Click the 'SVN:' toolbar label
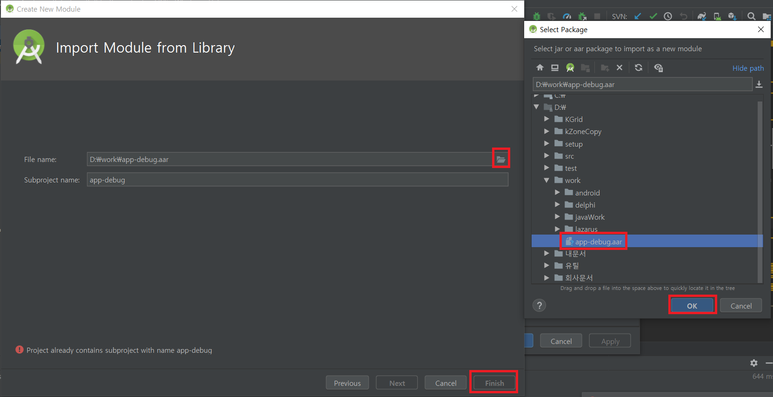This screenshot has width=773, height=397. [x=619, y=16]
